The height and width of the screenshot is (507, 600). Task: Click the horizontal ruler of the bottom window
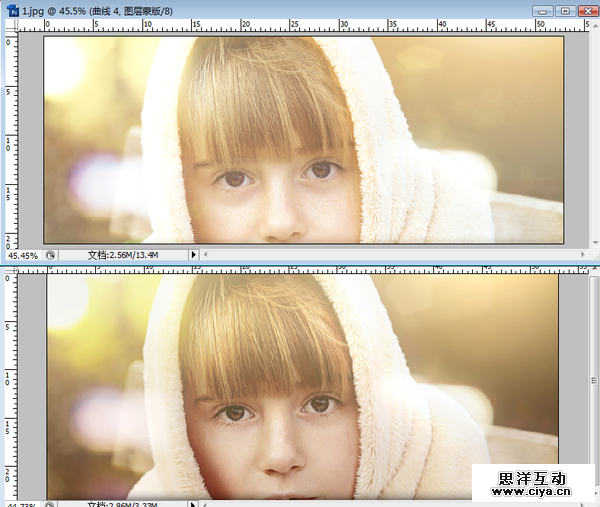pos(303,270)
